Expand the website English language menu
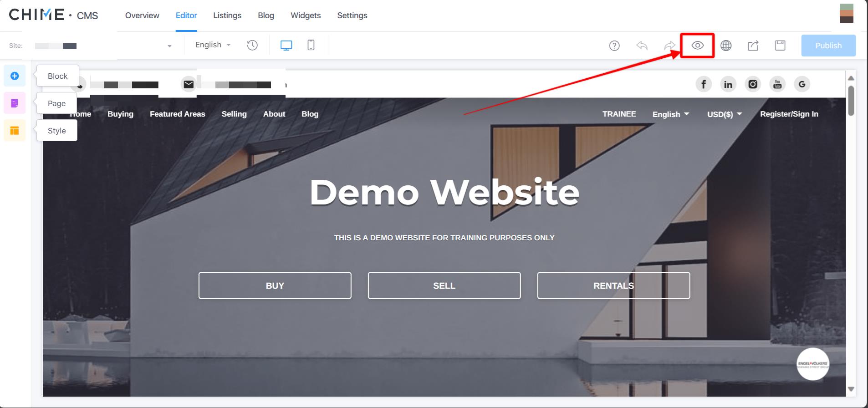 [x=671, y=114]
